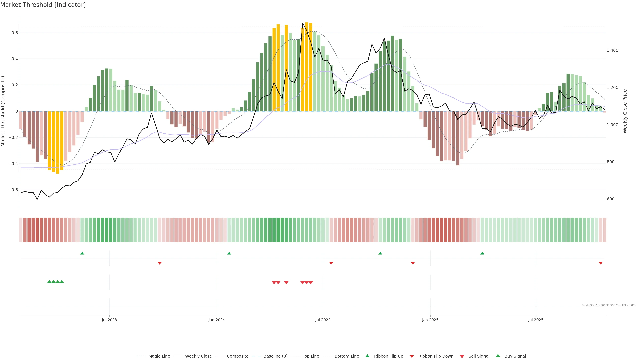644x362 pixels.
Task: Click Ribbon Flip Down legend triangle icon
Action: pos(412,356)
